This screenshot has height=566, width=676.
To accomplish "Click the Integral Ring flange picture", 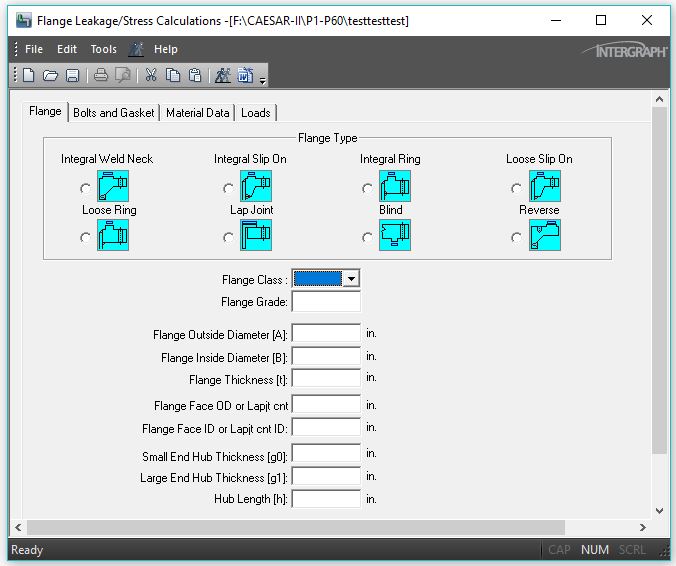I will point(395,186).
